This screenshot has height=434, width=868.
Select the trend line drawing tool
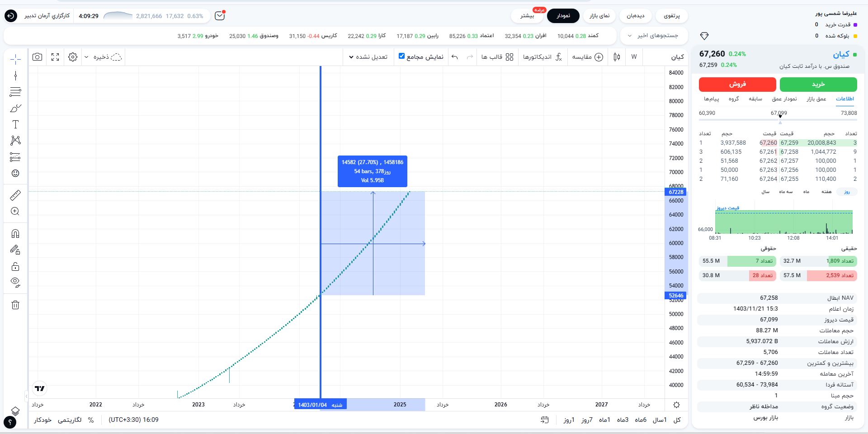pyautogui.click(x=15, y=75)
